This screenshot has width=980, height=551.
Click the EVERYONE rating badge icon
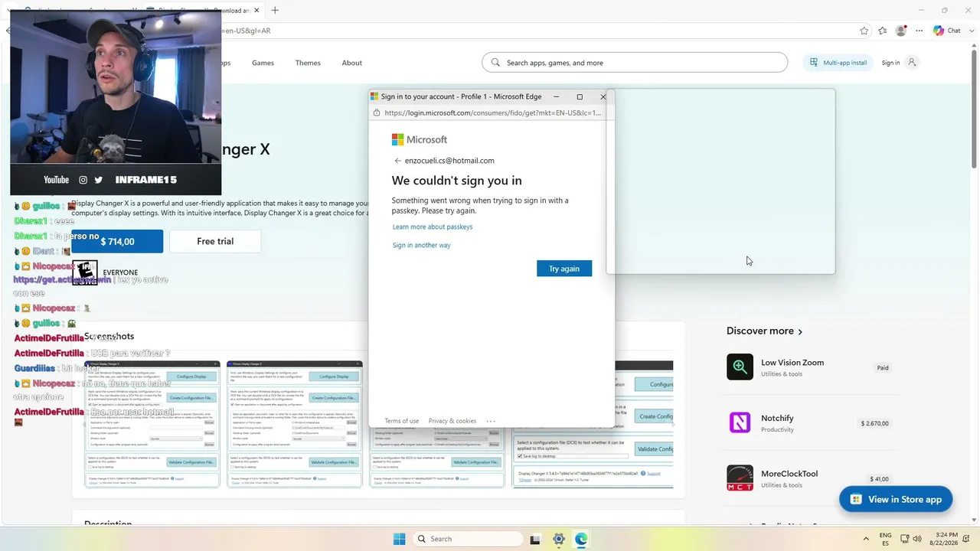point(84,272)
